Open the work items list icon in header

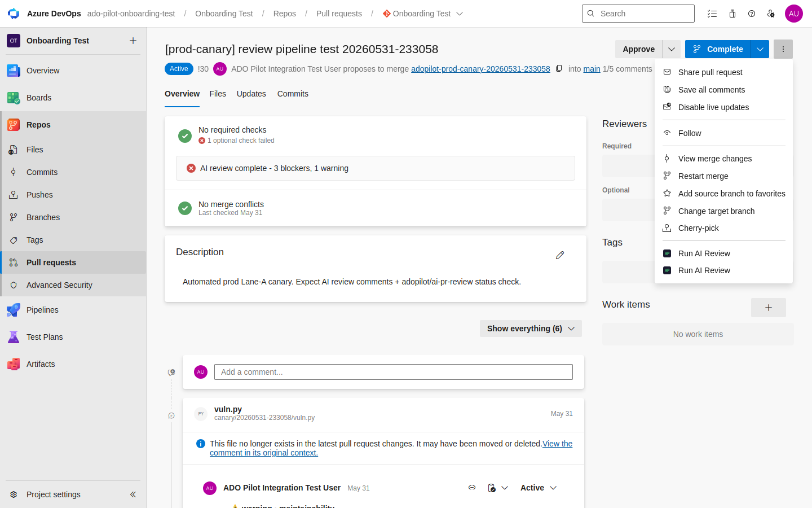(x=712, y=14)
